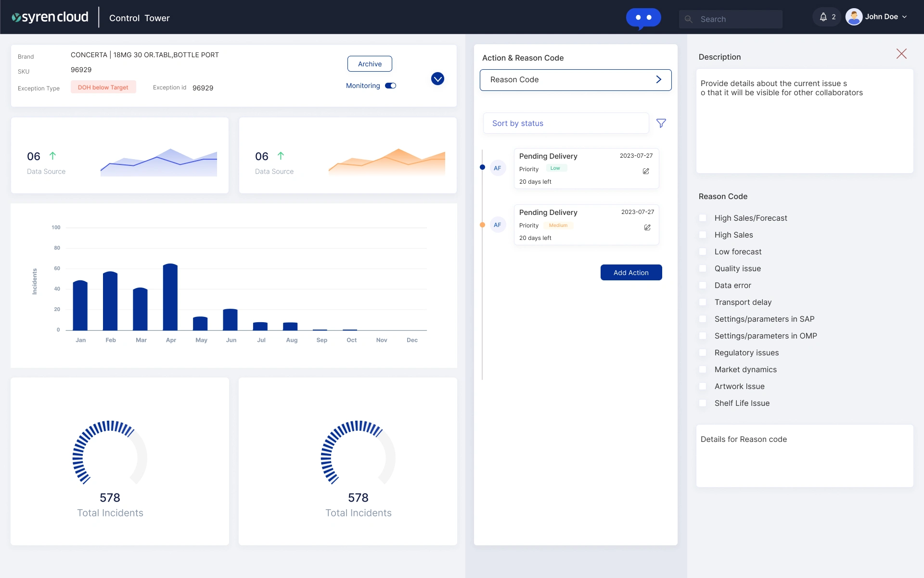Click the left Total Incidents gauge
The image size is (924, 578).
[110, 453]
